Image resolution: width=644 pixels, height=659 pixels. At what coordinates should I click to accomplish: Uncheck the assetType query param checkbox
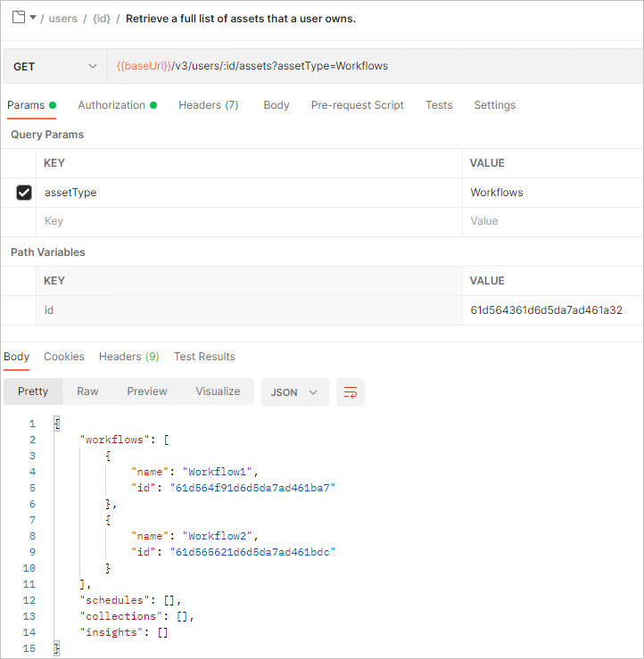click(x=24, y=193)
